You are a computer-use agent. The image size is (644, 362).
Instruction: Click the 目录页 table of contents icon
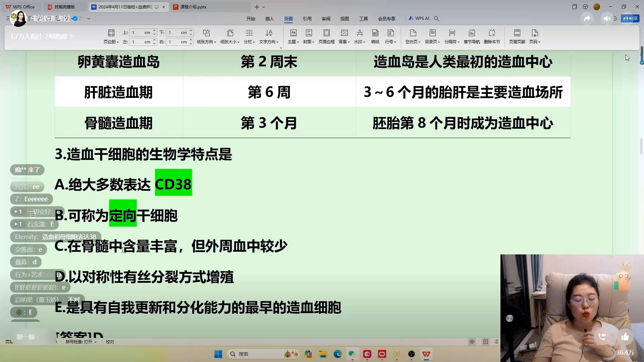pyautogui.click(x=432, y=33)
